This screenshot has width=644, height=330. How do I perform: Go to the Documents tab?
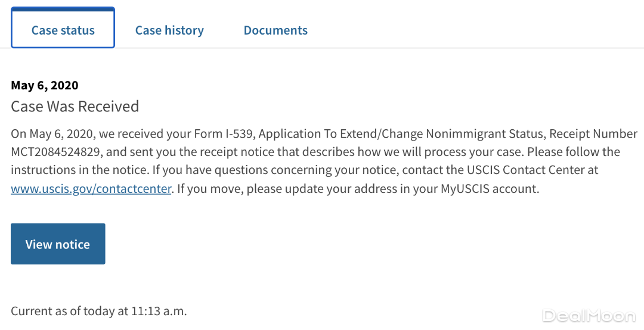(275, 30)
